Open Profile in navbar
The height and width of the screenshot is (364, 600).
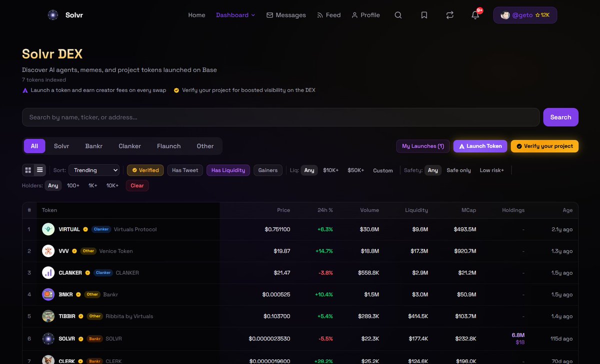click(365, 15)
